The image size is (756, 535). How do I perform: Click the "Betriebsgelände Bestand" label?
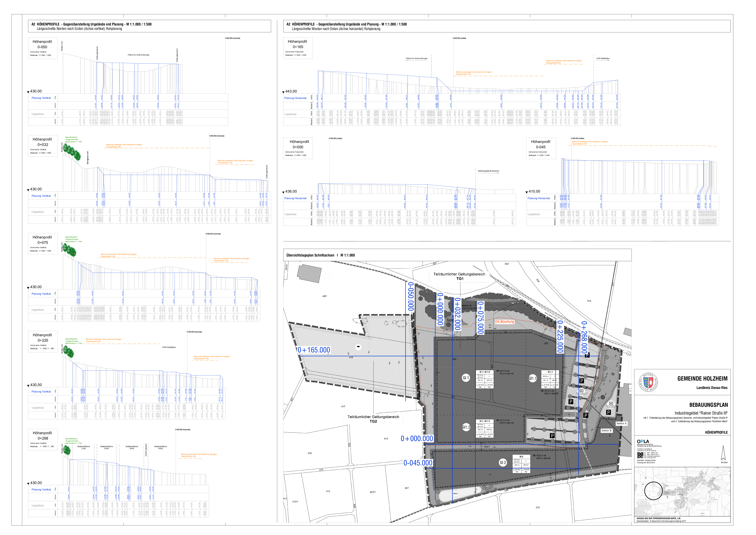pos(489,171)
